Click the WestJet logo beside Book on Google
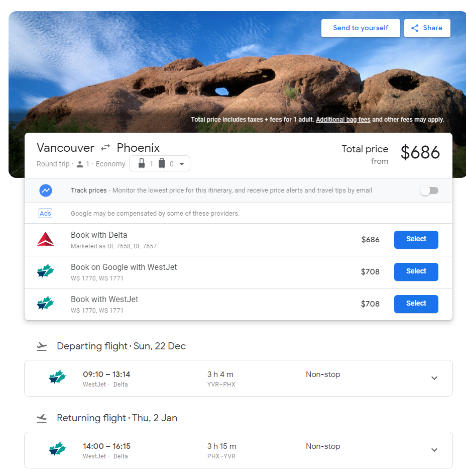Viewport: 466px width, 476px height. tap(45, 272)
